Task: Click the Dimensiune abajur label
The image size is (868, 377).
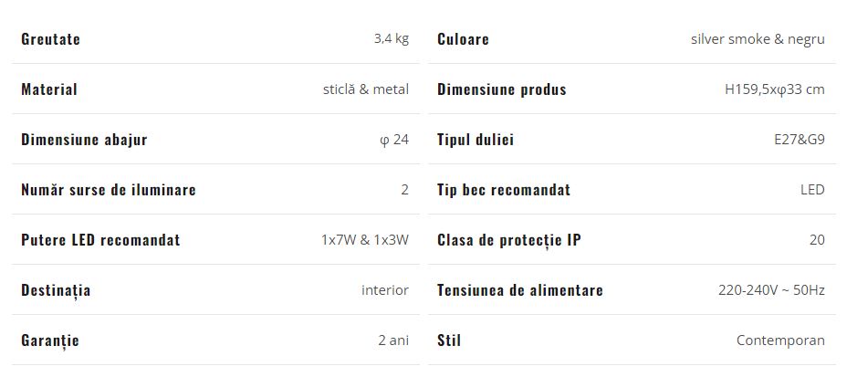Action: tap(84, 140)
